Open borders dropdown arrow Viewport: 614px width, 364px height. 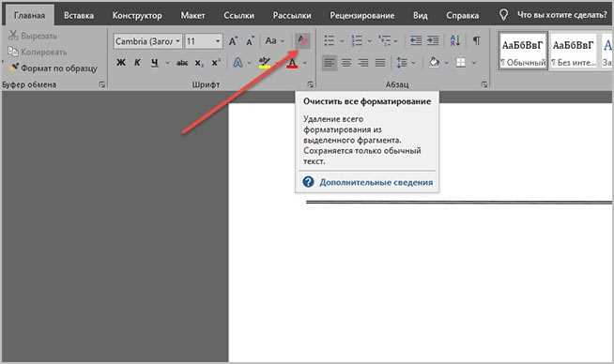tap(474, 63)
